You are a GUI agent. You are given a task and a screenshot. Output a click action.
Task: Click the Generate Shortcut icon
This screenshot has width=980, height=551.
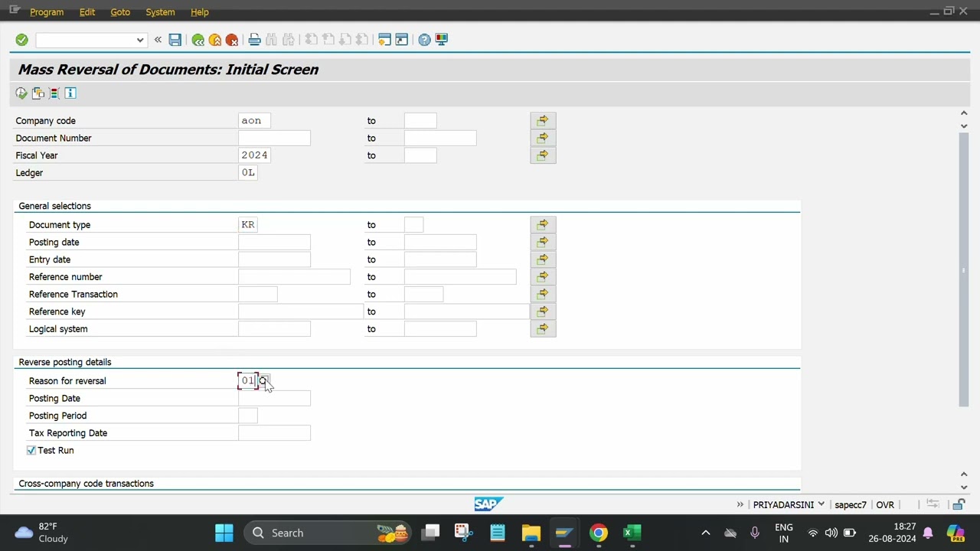[402, 40]
